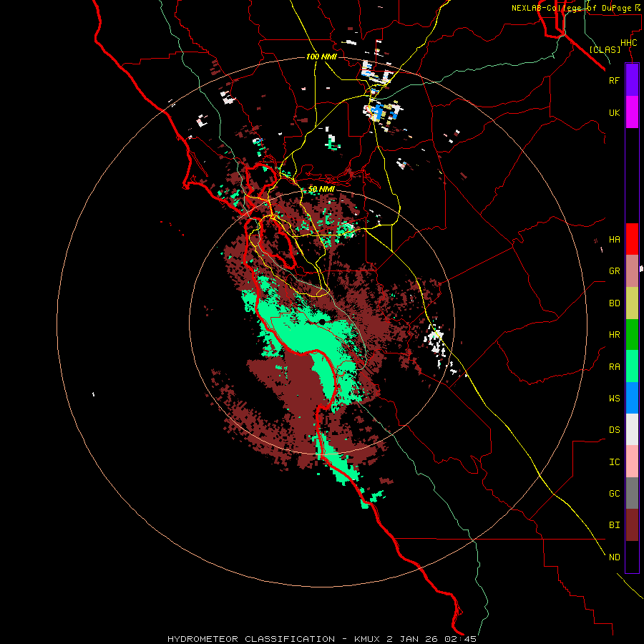
Task: Click the GR pink-brown legend swatch
Action: pos(632,271)
